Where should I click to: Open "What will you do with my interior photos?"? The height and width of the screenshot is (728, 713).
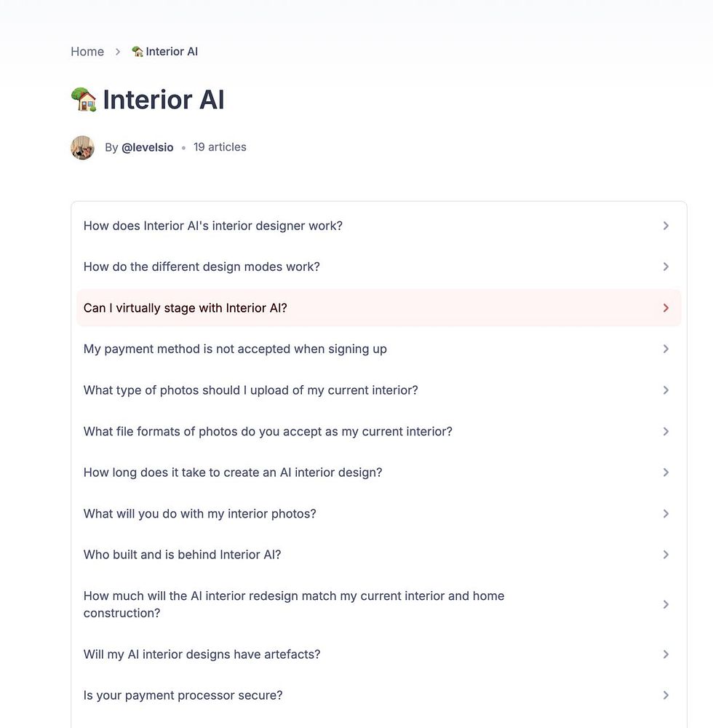point(378,513)
